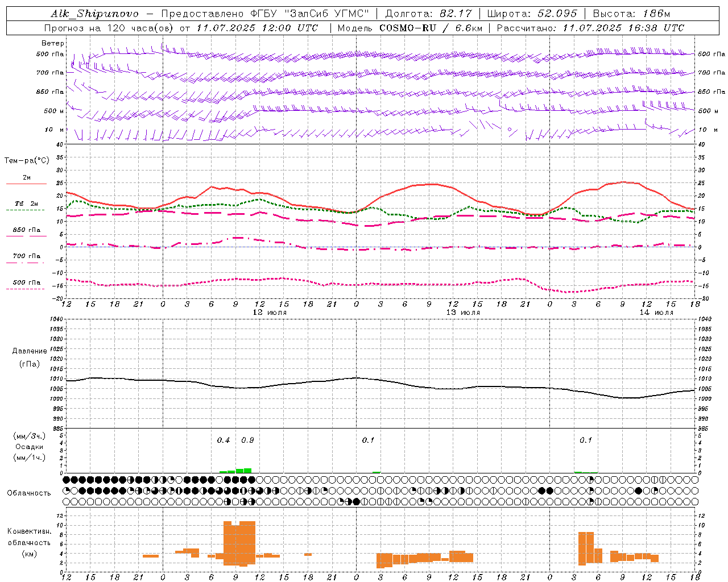Screen dimensions: 728x582
Task: Click the Осадки precipitation label
Action: point(30,447)
